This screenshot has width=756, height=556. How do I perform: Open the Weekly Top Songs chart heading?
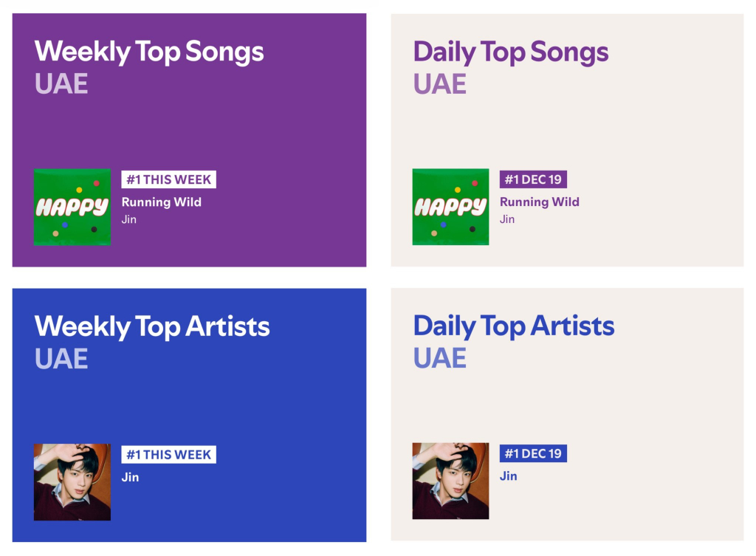click(x=149, y=52)
